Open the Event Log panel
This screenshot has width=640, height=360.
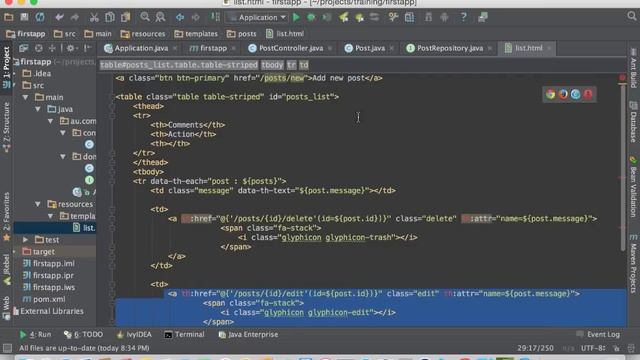pyautogui.click(x=598, y=335)
